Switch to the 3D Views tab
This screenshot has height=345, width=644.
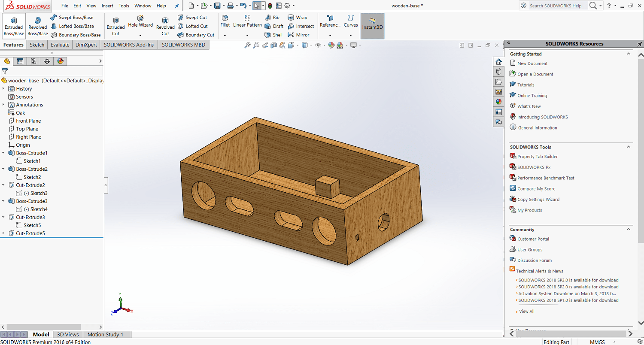[x=68, y=334]
